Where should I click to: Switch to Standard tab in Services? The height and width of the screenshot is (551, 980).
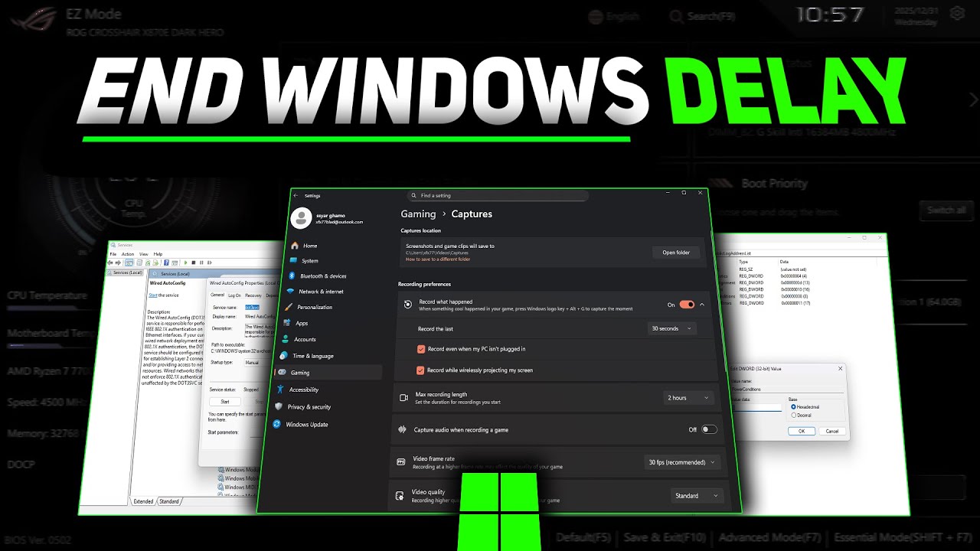pos(169,501)
